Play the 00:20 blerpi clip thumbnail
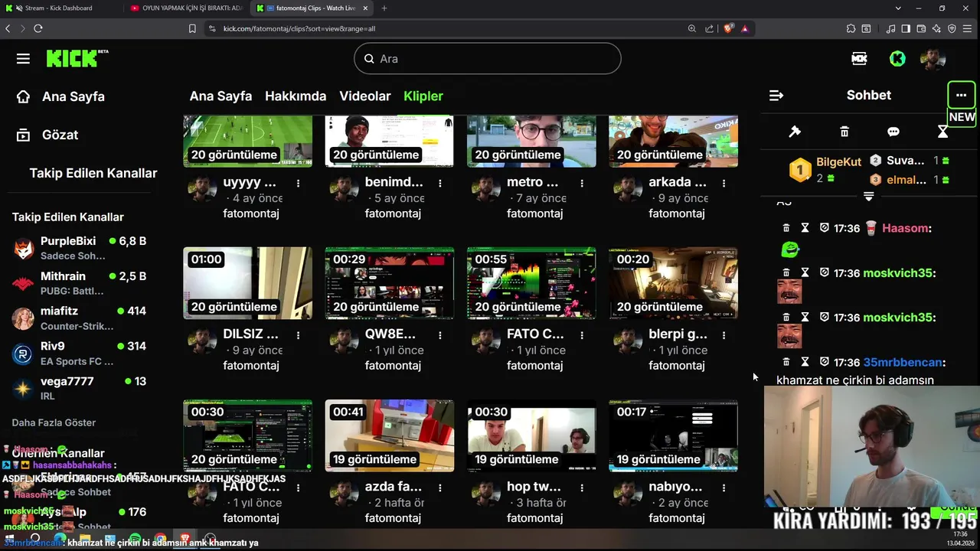Image resolution: width=980 pixels, height=551 pixels. pos(673,282)
